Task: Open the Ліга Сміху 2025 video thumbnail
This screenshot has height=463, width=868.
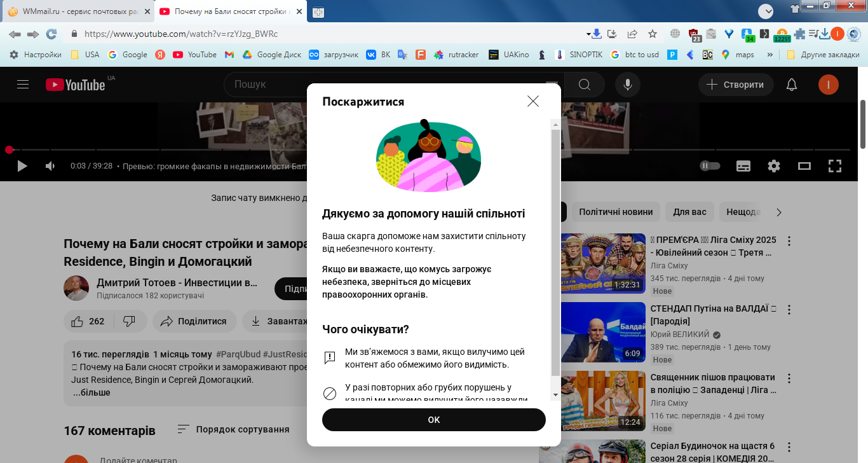Action: (602, 263)
